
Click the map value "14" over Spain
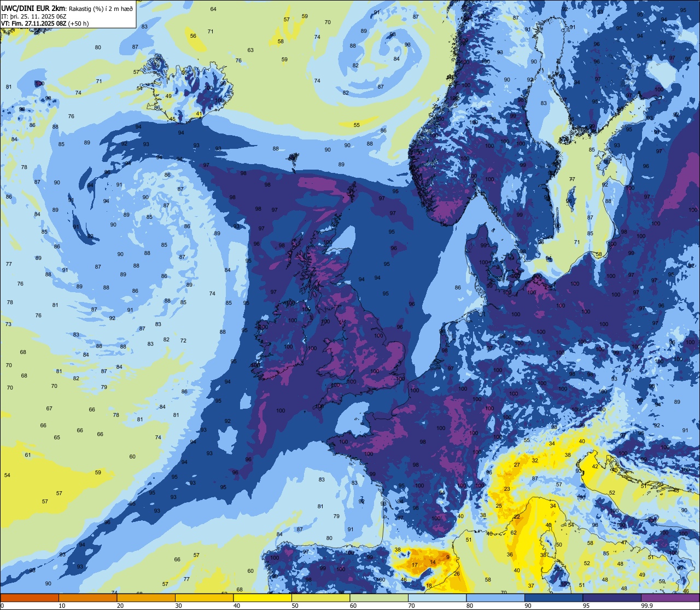coord(433,562)
